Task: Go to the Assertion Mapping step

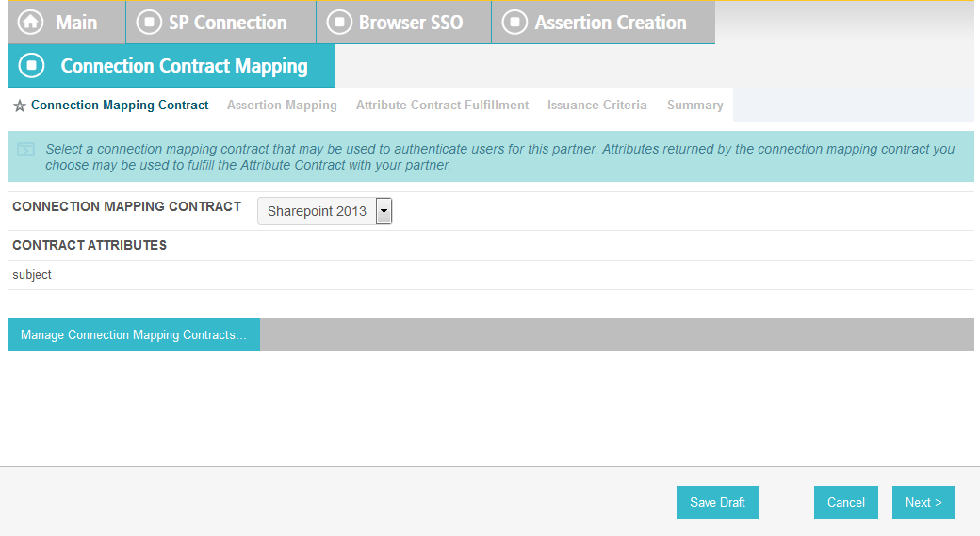Action: coord(282,105)
